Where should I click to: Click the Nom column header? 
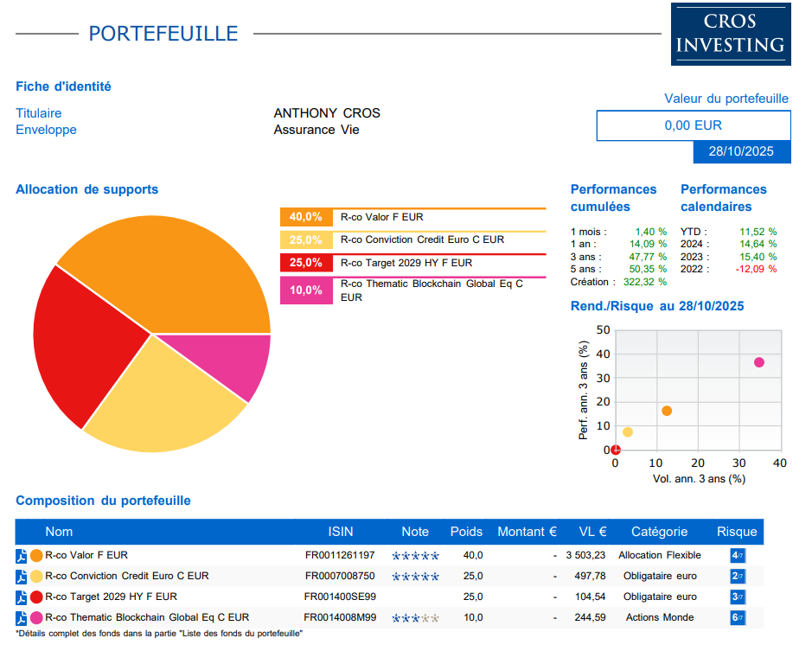59,532
